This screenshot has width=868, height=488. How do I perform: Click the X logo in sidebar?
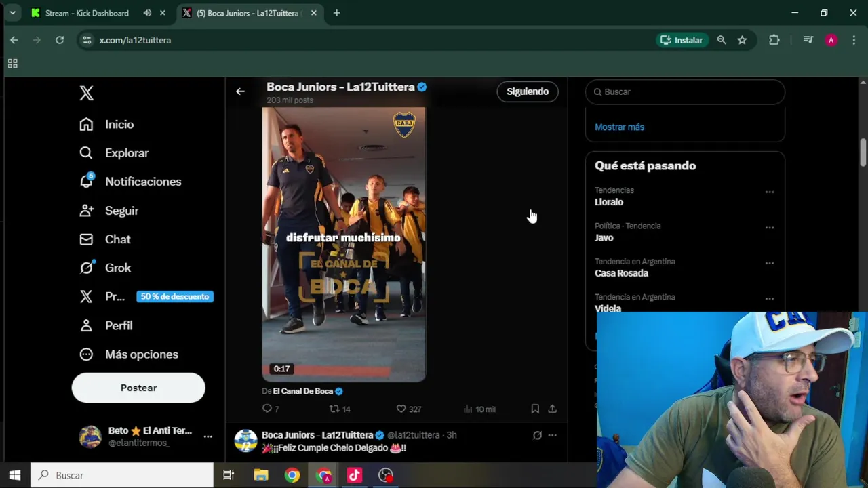86,93
